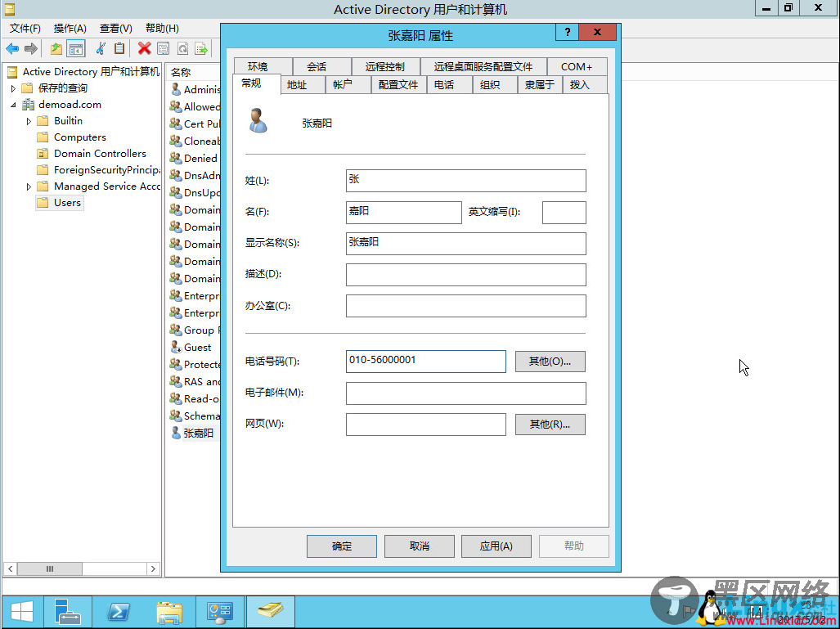
Task: Click the 网页(W) input field
Action: 426,425
